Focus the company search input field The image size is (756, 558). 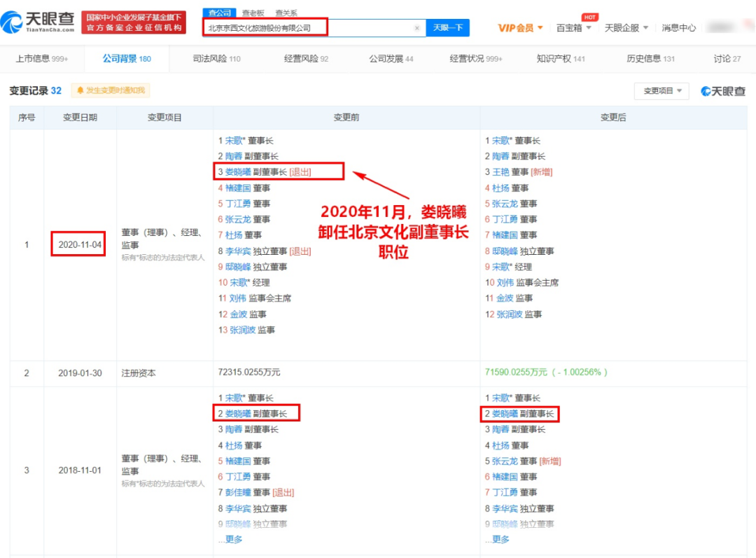314,28
